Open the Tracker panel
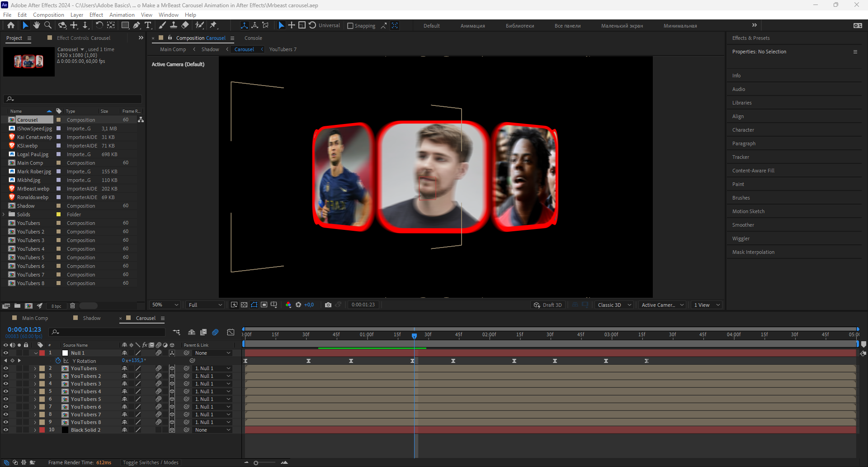 click(x=741, y=157)
